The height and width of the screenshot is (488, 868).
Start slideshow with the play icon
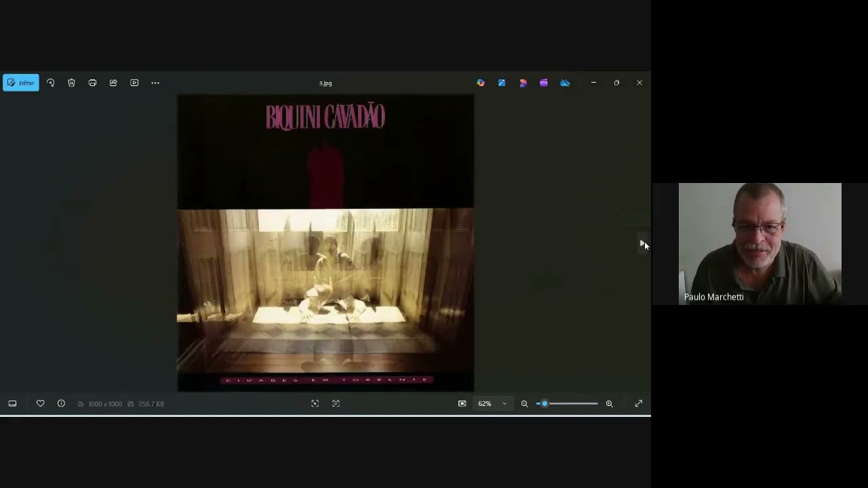click(x=134, y=83)
